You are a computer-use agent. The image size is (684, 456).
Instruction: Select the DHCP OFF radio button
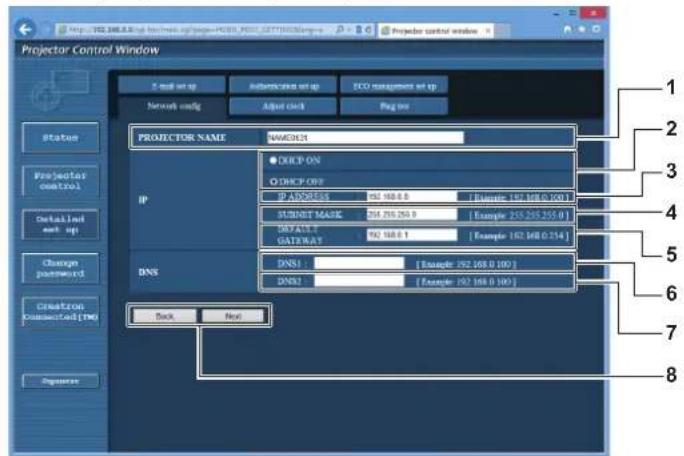pyautogui.click(x=274, y=181)
